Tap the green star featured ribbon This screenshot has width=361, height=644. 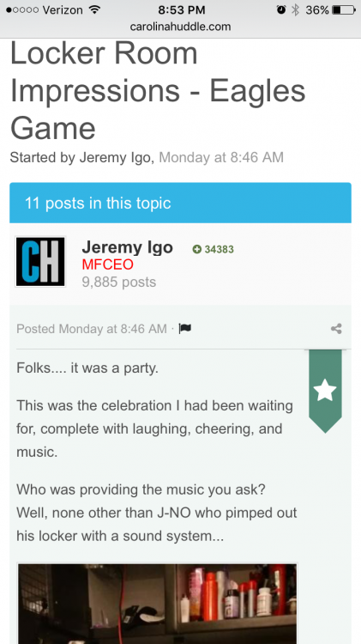click(x=325, y=391)
